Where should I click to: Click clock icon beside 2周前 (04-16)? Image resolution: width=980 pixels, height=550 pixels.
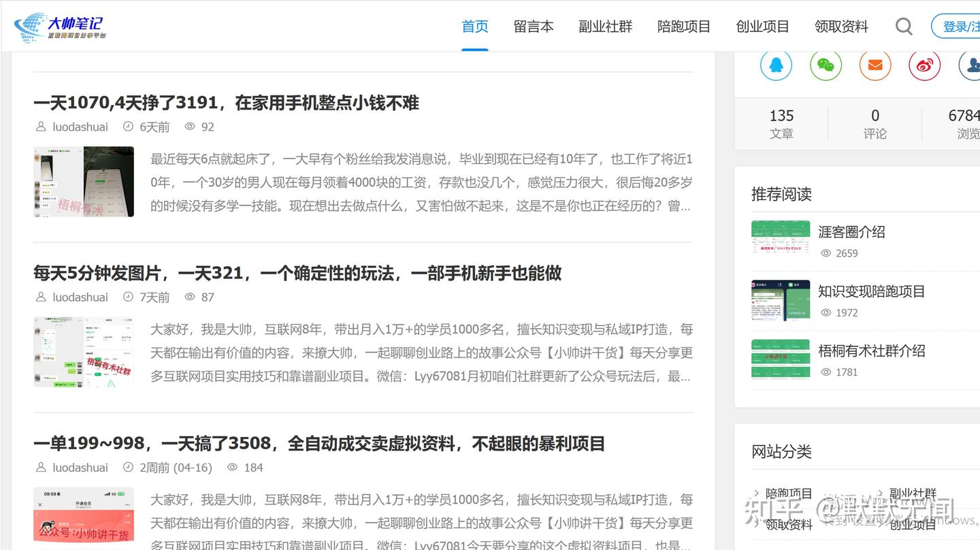[x=128, y=468]
